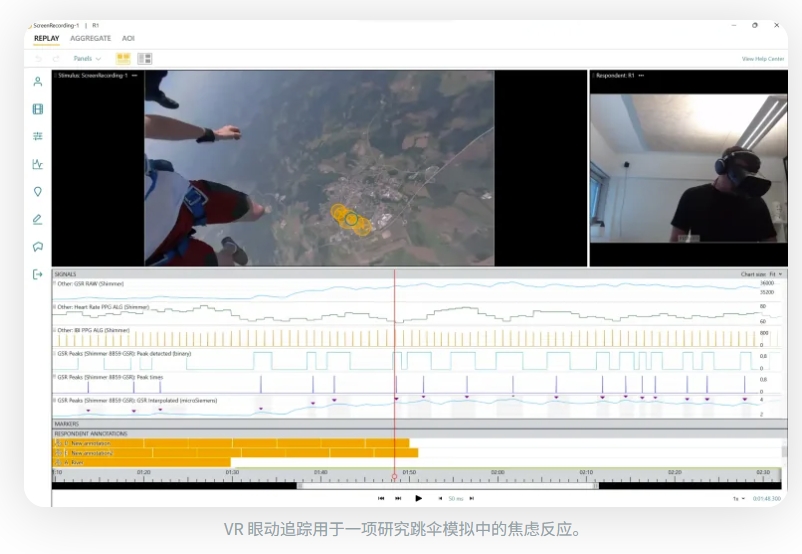Viewport: 802px width, 554px height.
Task: Click the export arrow icon in sidebar
Action: [x=38, y=274]
